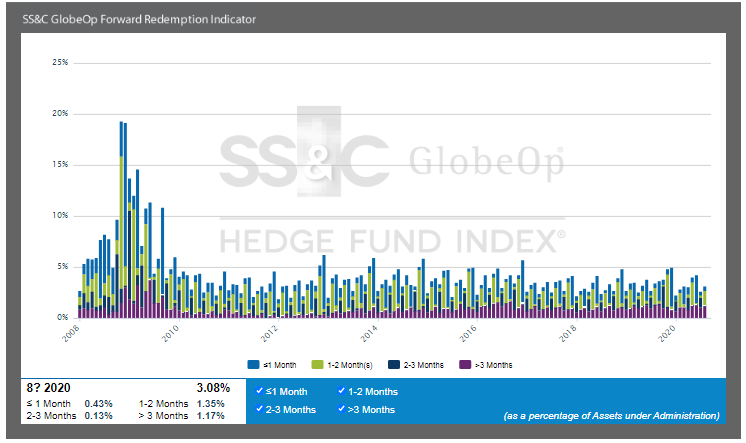This screenshot has width=746, height=443.
Task: Click the blue ≤1 Month legend swatch
Action: tap(253, 365)
